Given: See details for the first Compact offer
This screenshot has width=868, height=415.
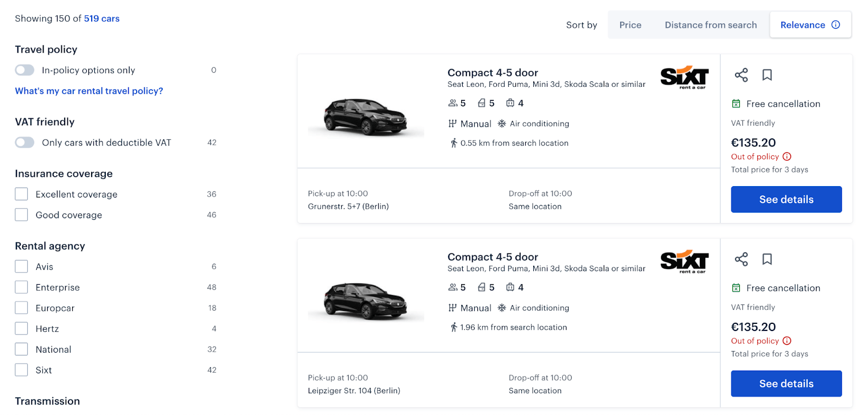Looking at the screenshot, I should 786,199.
